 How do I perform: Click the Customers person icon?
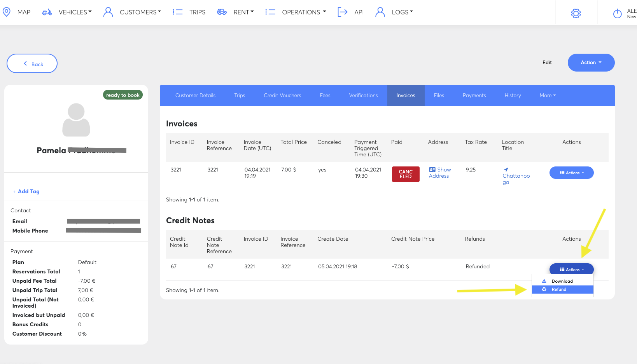click(108, 12)
